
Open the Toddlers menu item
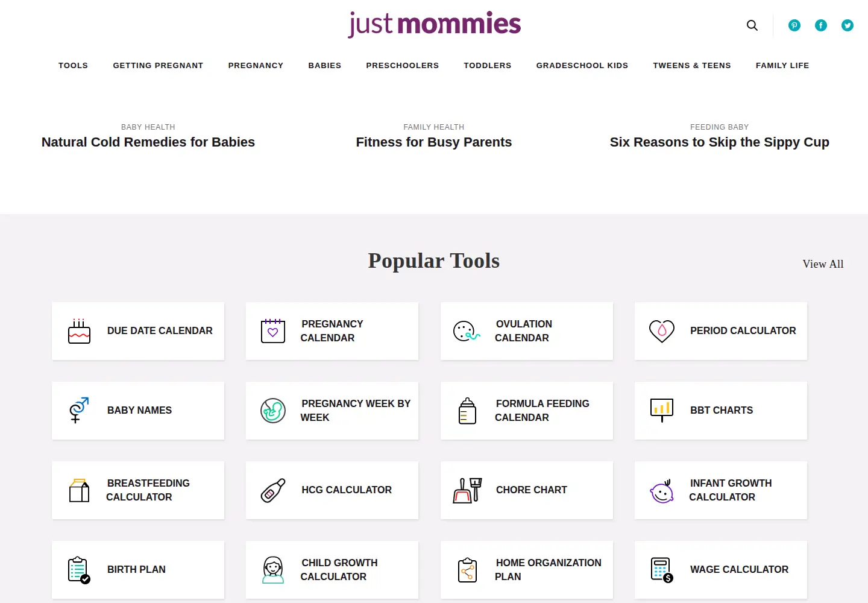488,65
